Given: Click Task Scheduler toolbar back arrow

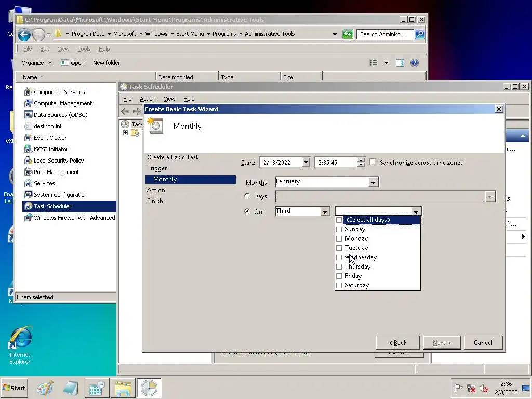Looking at the screenshot, I should (125, 111).
